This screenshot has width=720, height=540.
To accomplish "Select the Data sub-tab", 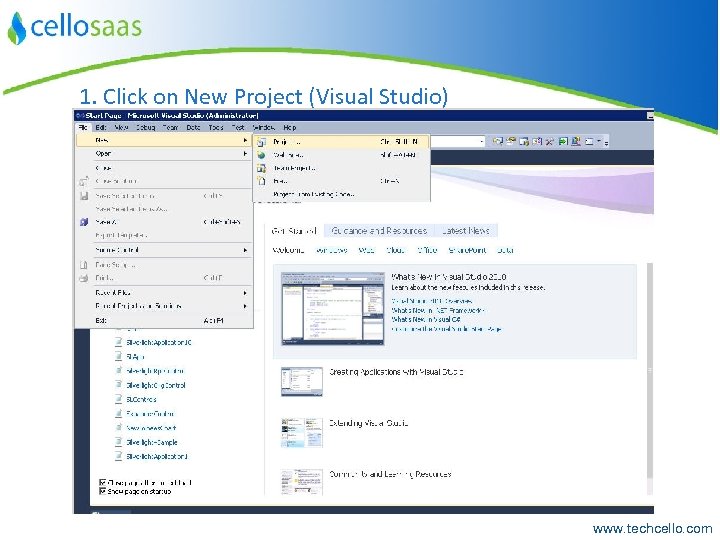I will (x=505, y=250).
